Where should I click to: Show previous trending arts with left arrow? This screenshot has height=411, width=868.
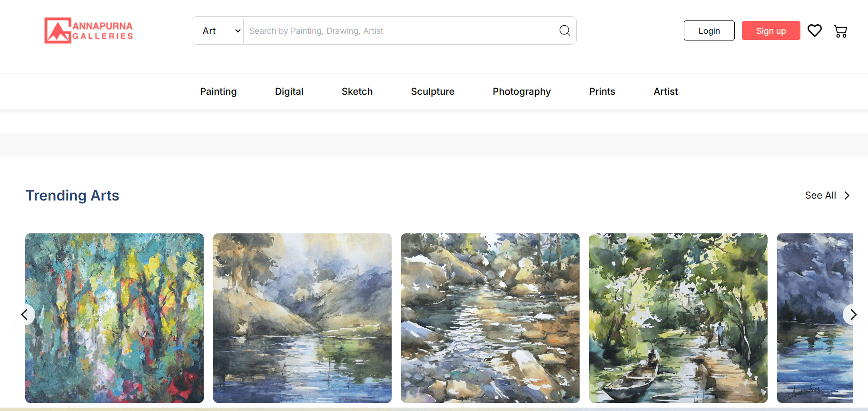coord(25,314)
